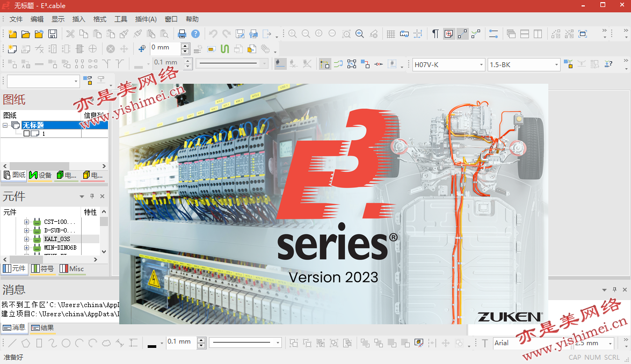Toggle the highlighted red crosshair sheet button
Viewport: 631px width, 364px height.
coord(449,34)
